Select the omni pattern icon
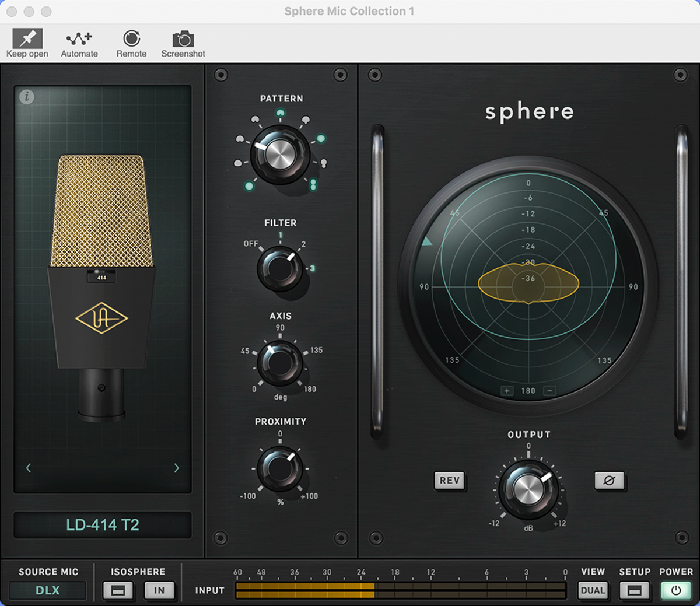Image resolution: width=700 pixels, height=606 pixels. 249,186
